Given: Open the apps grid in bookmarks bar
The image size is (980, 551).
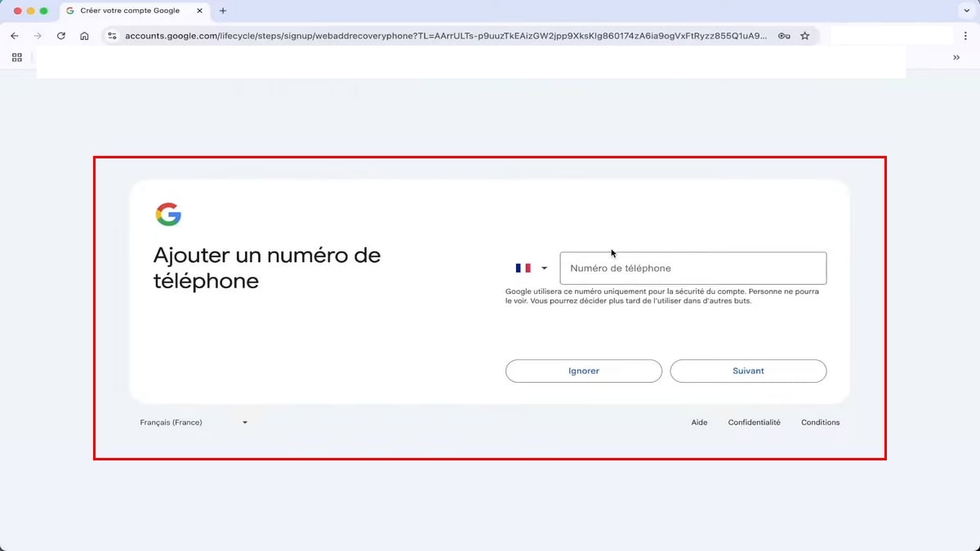Looking at the screenshot, I should click(17, 57).
